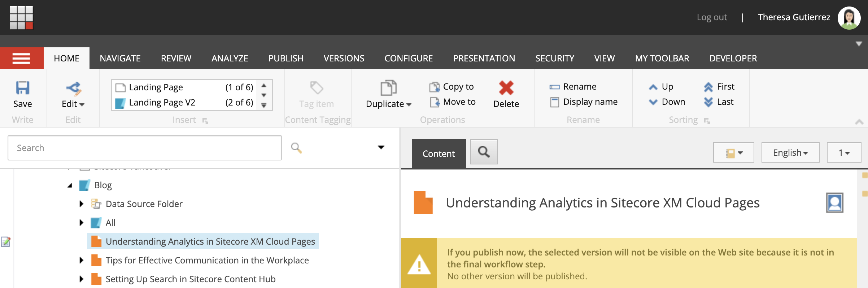This screenshot has width=868, height=288.
Task: Click the Rename icon
Action: point(554,87)
